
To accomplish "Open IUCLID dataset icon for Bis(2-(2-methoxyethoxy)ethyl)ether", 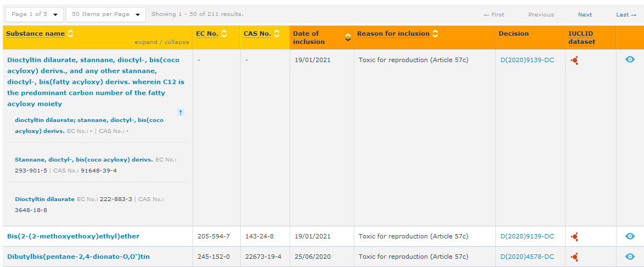I will click(x=574, y=236).
